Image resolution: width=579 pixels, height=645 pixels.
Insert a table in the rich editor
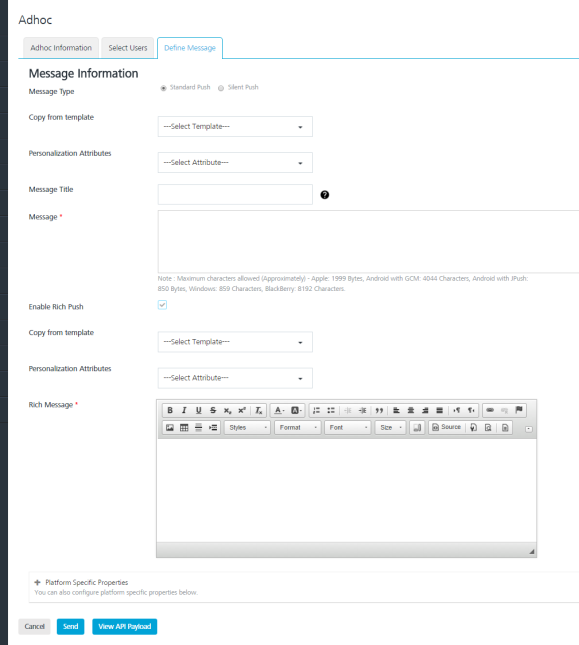click(x=184, y=428)
